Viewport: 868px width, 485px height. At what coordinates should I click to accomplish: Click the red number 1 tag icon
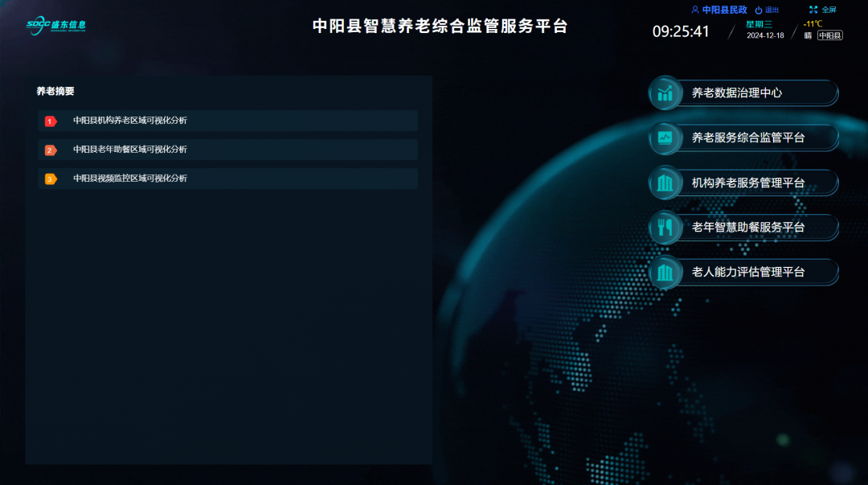coord(51,121)
